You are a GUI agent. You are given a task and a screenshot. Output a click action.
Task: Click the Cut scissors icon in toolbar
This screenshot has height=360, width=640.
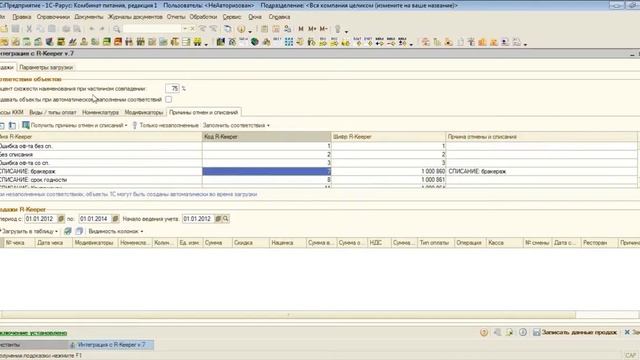point(29,29)
